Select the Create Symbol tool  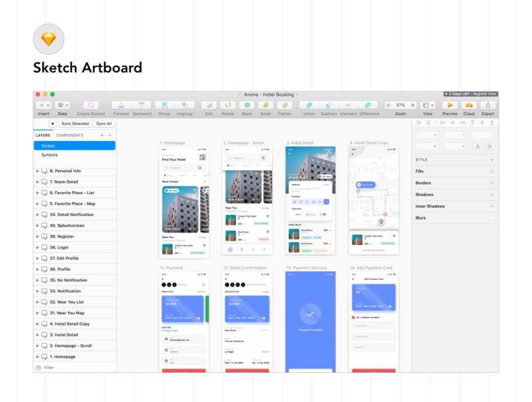tap(90, 106)
